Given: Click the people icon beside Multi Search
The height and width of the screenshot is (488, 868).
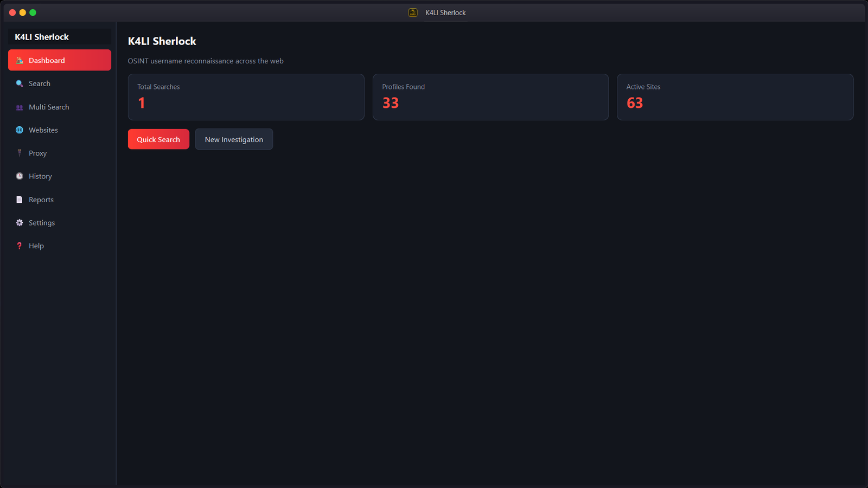Looking at the screenshot, I should tap(20, 107).
